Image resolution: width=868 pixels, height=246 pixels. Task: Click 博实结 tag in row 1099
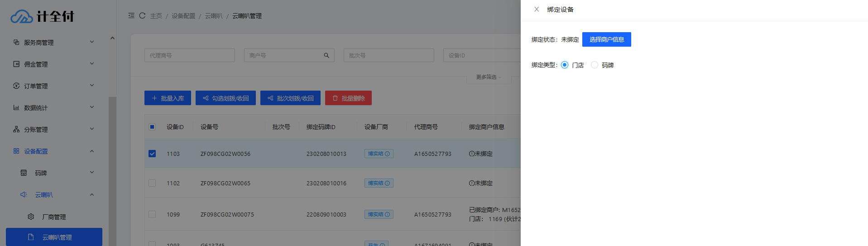coord(379,214)
